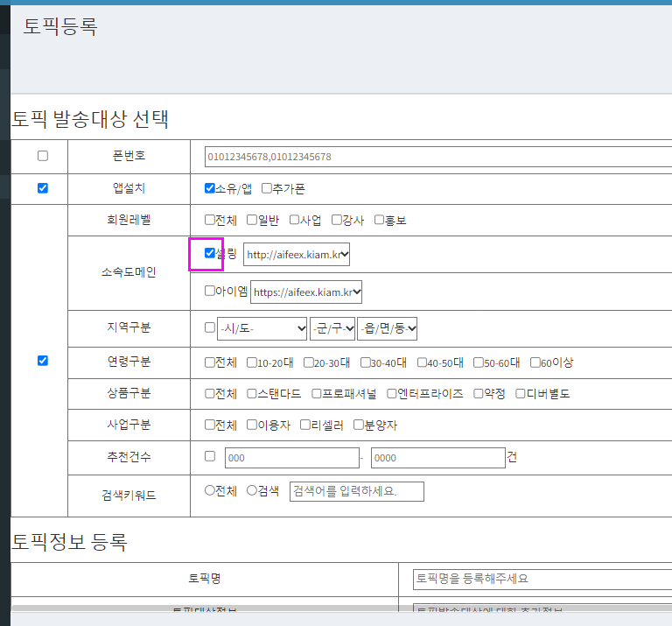Screen dimensions: 672x626
Task: Check 20-30대 age group checkbox
Action: pyautogui.click(x=309, y=362)
